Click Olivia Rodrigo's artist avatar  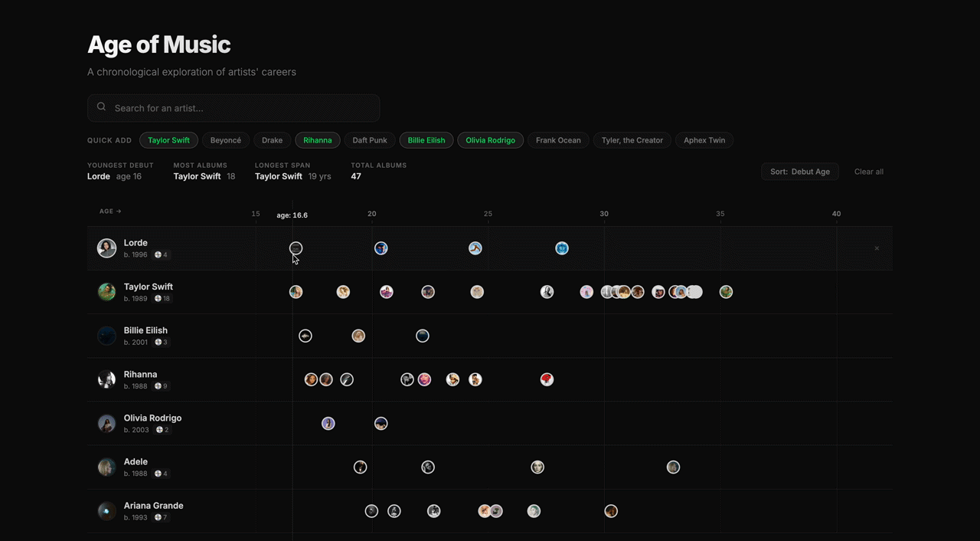pos(106,423)
